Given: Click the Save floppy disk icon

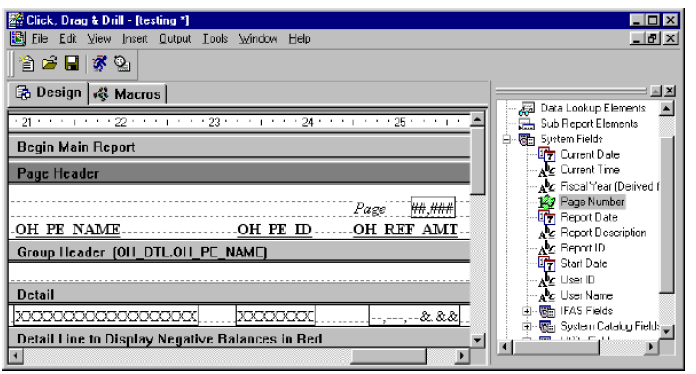Looking at the screenshot, I should (72, 63).
